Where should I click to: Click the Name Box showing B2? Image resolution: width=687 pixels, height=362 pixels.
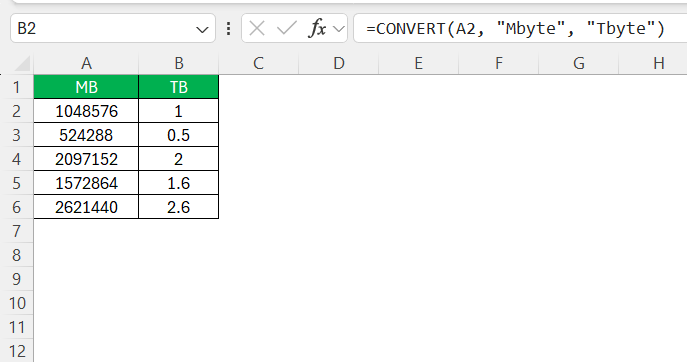[113, 28]
